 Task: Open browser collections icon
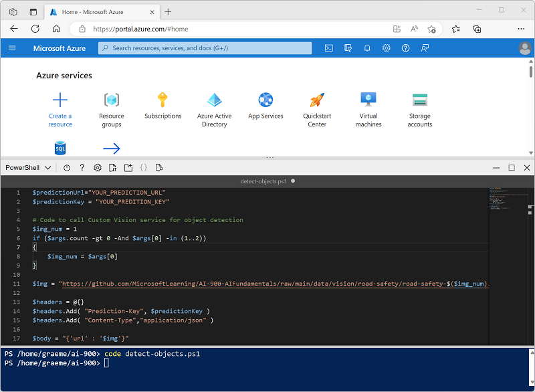477,29
